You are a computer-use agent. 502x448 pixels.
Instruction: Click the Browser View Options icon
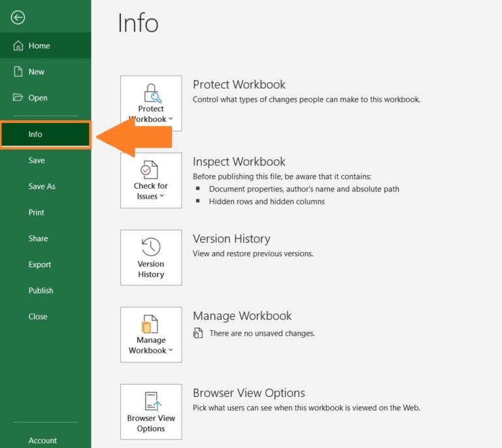click(151, 401)
